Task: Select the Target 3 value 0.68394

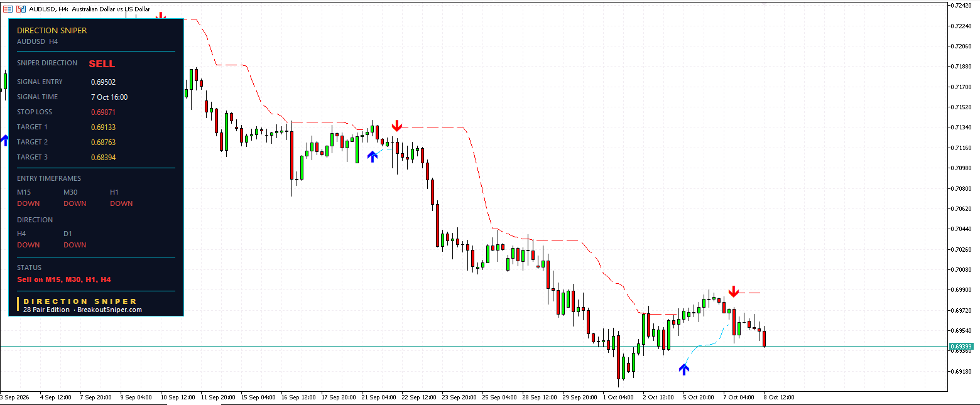Action: (103, 157)
